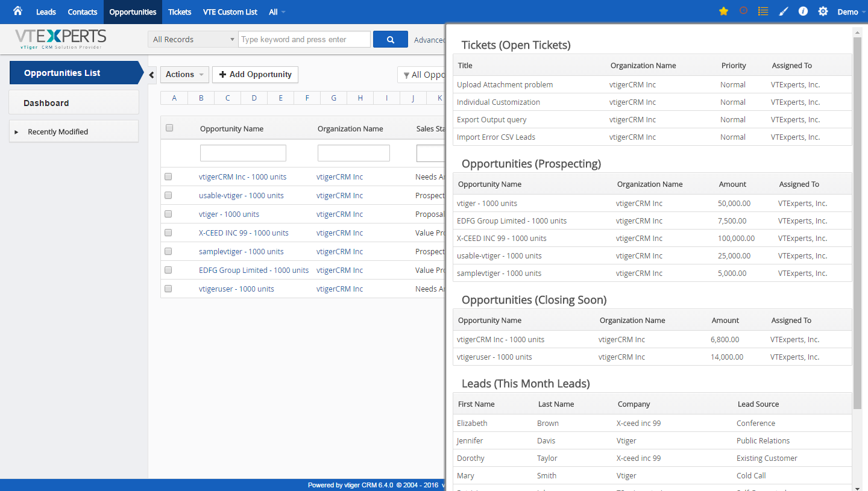868x491 pixels.
Task: Open the usable-vtiger - 1000 units opportunity link
Action: (x=241, y=195)
